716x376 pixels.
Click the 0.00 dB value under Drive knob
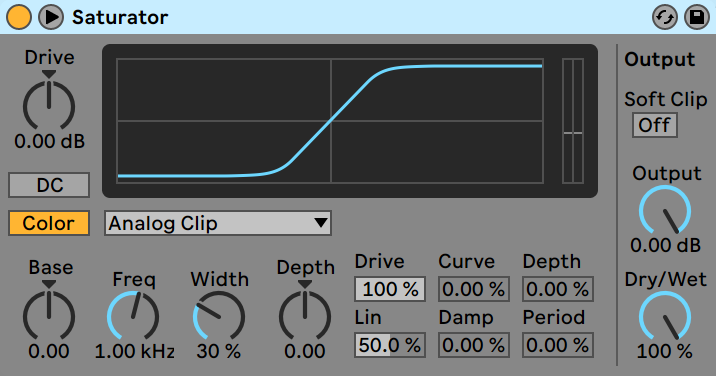[49, 141]
